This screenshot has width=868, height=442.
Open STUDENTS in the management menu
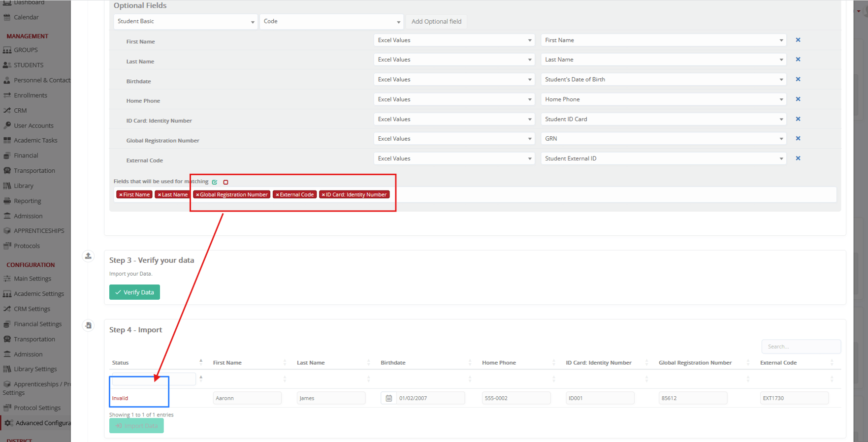point(29,65)
